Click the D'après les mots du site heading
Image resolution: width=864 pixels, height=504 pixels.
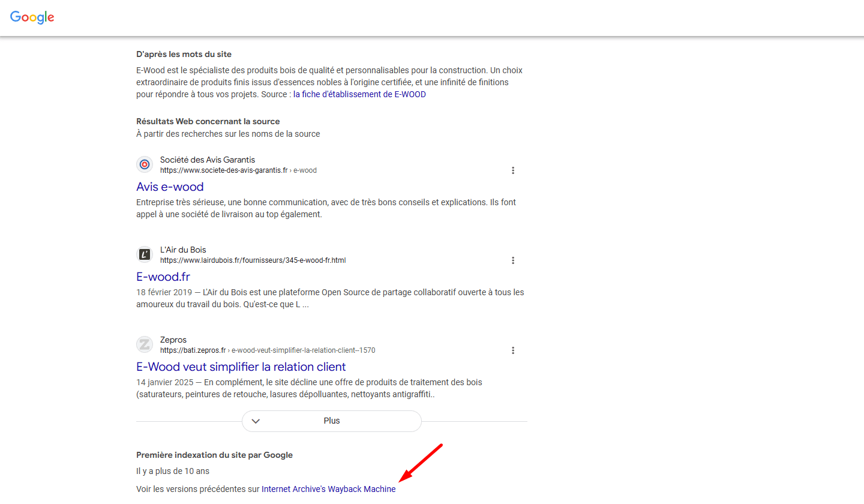tap(184, 55)
